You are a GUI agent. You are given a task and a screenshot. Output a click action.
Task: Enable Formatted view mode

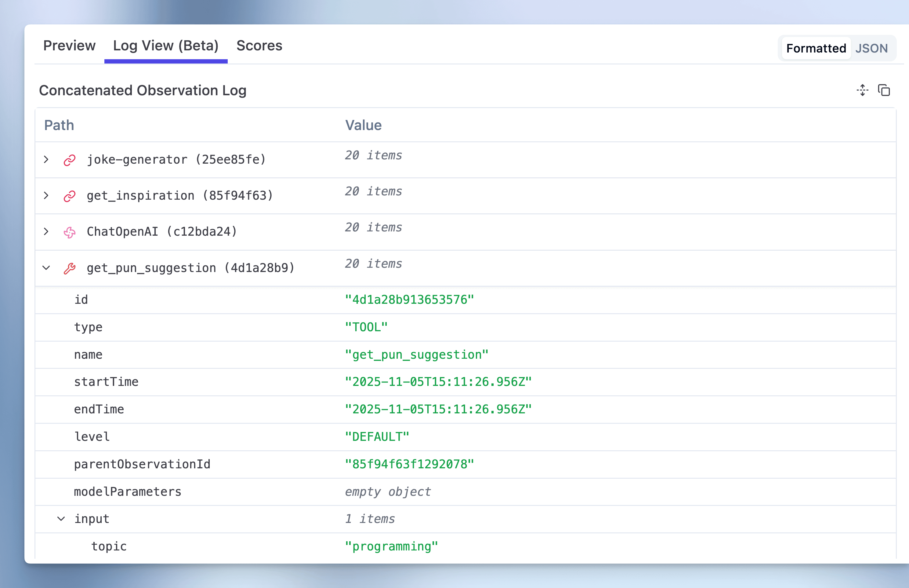[x=816, y=48]
